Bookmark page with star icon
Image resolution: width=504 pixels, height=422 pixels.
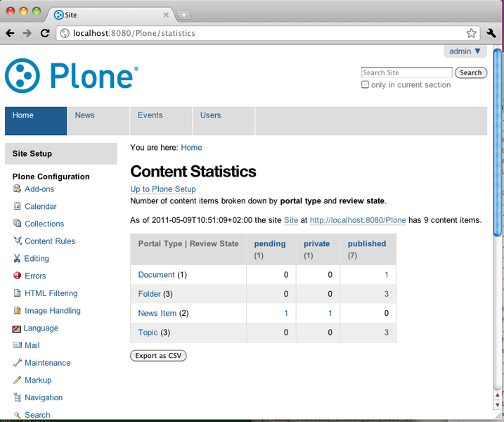point(471,33)
